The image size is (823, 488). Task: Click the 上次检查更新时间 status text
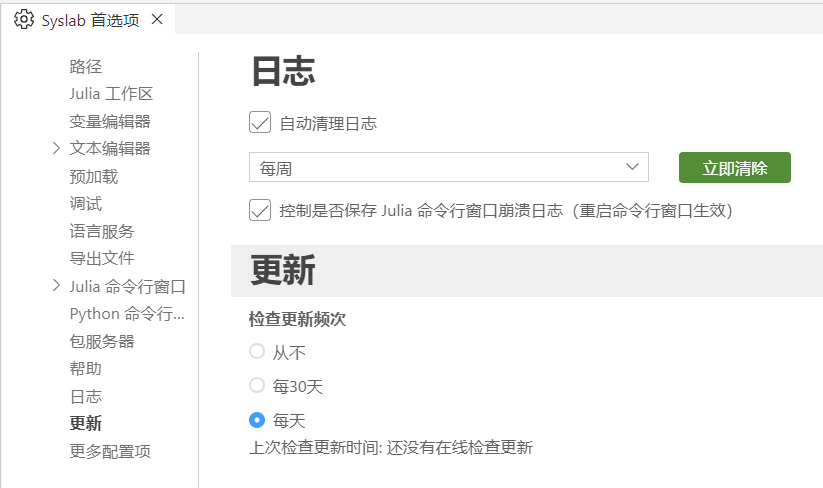coord(391,448)
